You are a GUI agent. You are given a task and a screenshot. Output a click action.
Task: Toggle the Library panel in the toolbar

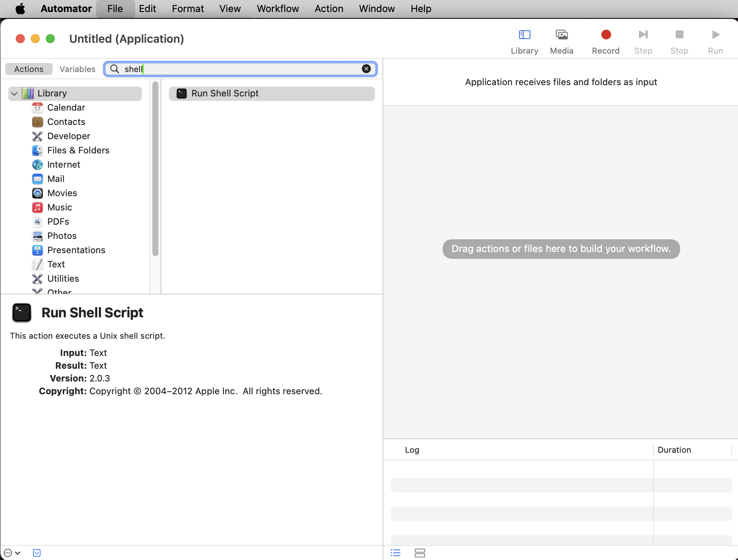[524, 42]
